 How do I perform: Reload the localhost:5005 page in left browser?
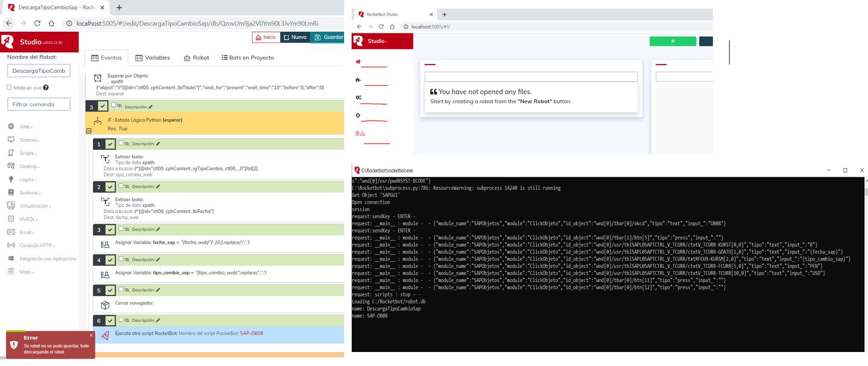coord(37,23)
